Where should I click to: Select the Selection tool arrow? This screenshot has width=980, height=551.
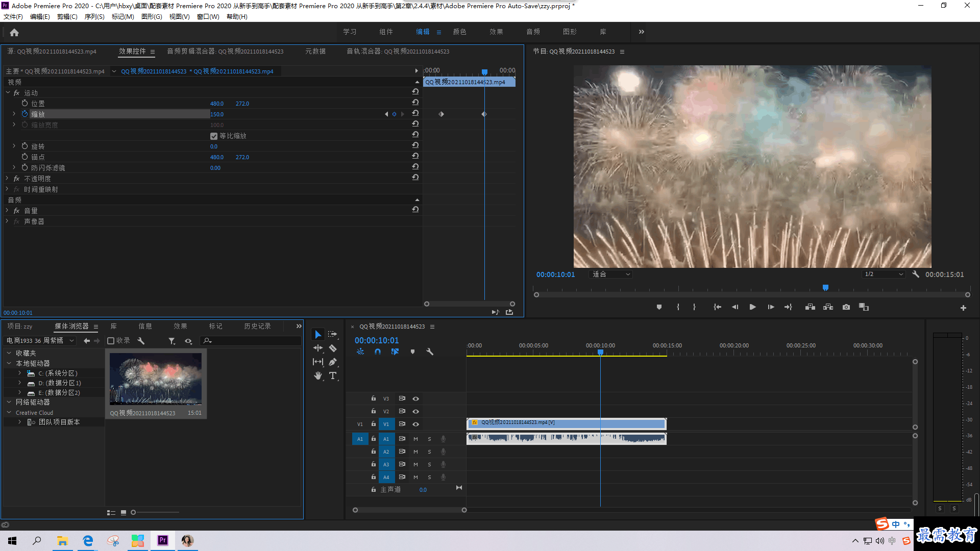(318, 334)
